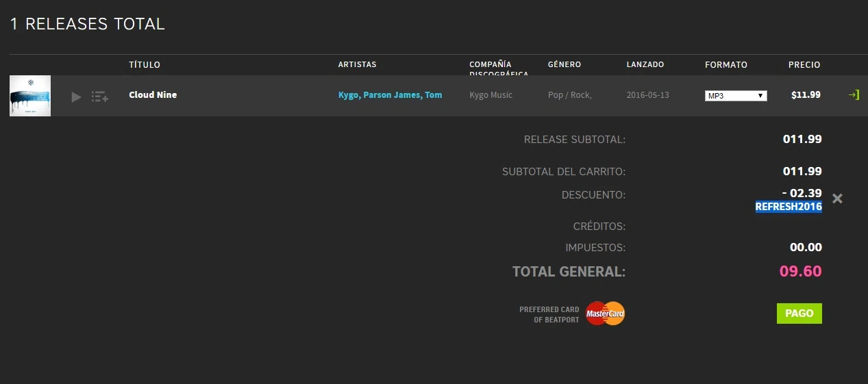868x384 pixels.
Task: Open the Cloud Nine release title
Action: [x=153, y=95]
